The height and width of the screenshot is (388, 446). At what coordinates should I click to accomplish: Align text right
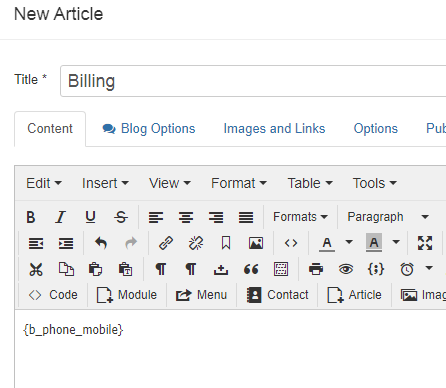point(216,217)
